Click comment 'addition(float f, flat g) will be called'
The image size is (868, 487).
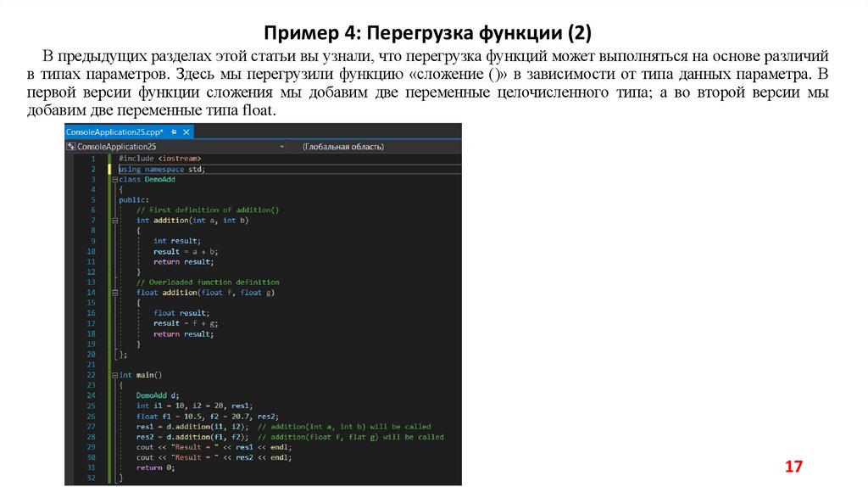click(350, 437)
